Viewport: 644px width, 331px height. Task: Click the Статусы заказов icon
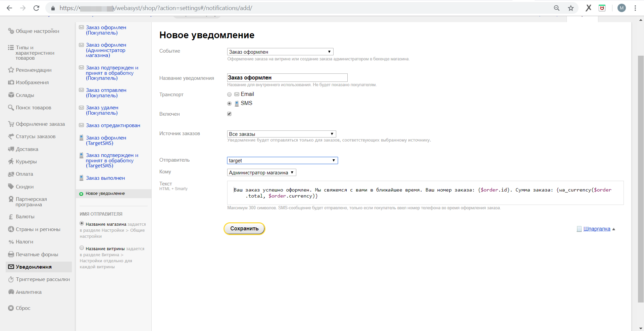point(11,136)
